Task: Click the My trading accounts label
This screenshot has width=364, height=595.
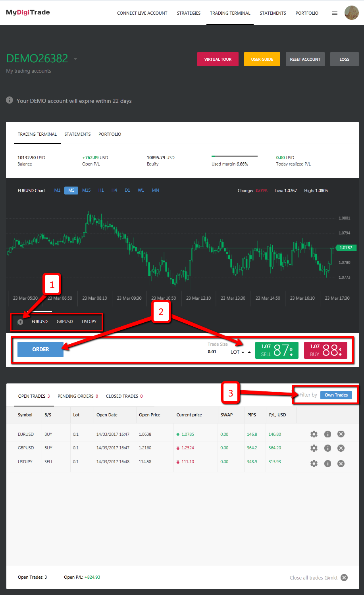Action: (x=29, y=71)
